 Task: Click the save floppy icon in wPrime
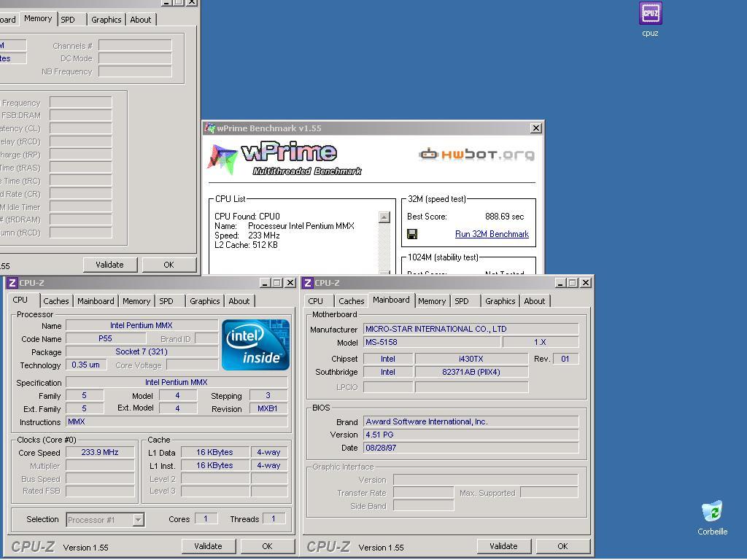pyautogui.click(x=412, y=234)
